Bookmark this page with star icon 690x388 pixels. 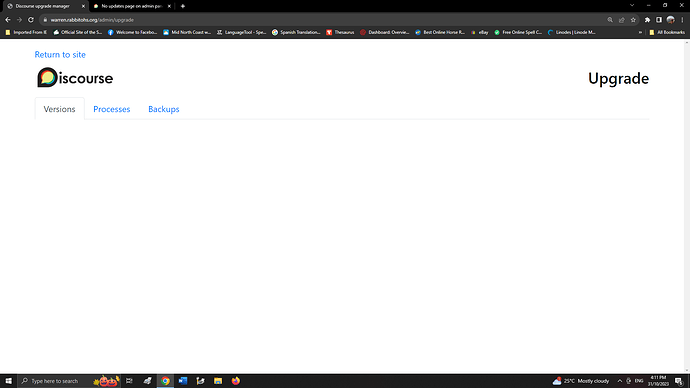(633, 20)
